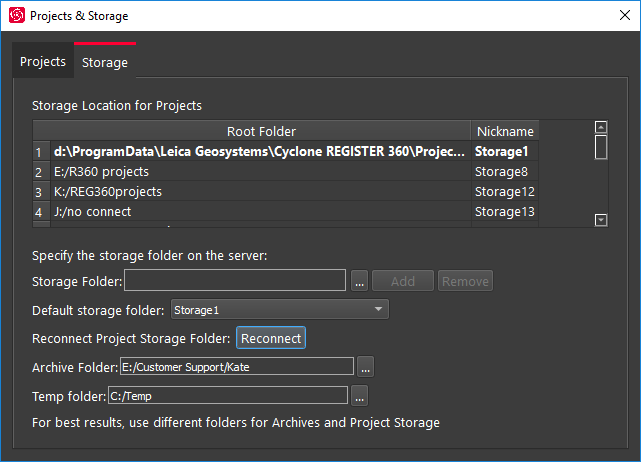Open the Default storage folder dropdown
The height and width of the screenshot is (462, 641).
coord(279,310)
